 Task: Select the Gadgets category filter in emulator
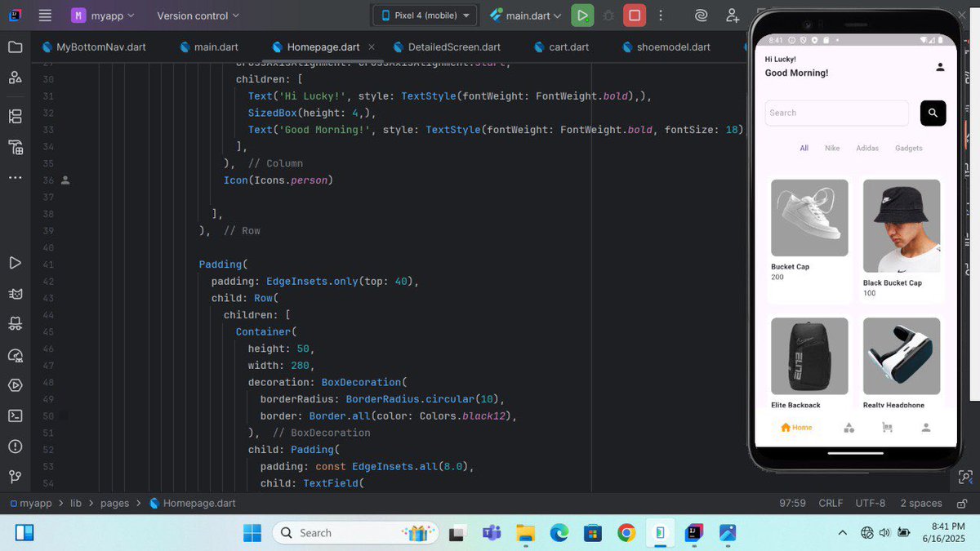909,149
